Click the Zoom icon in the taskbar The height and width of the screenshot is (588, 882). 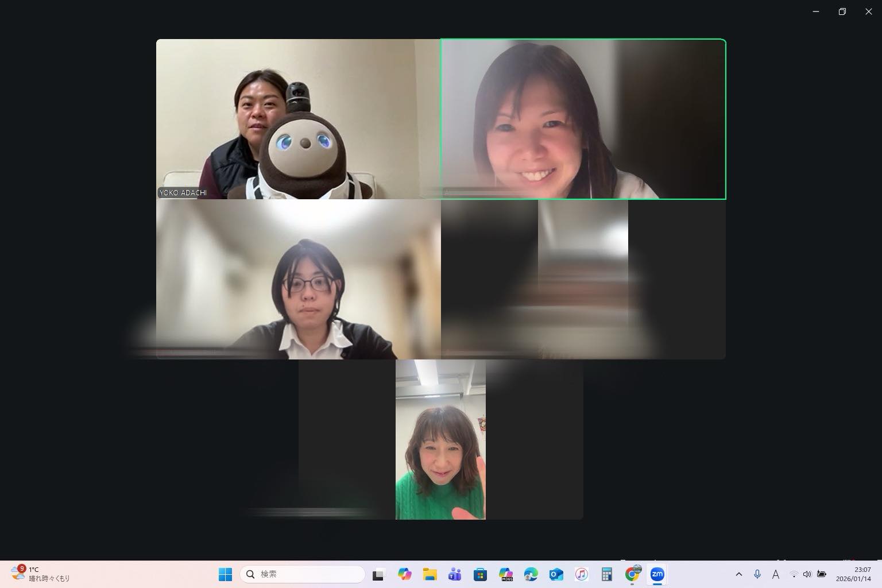click(657, 574)
